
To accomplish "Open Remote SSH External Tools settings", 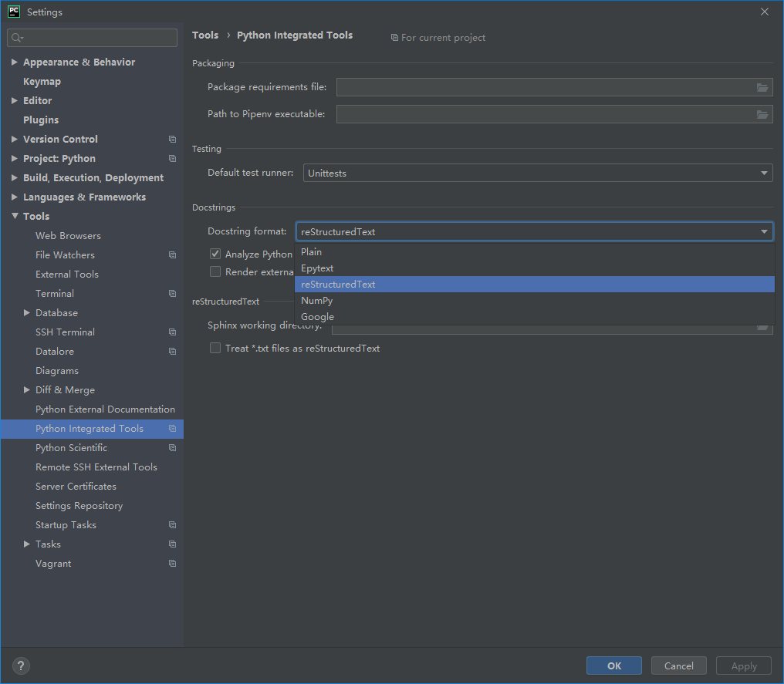I will tap(96, 467).
